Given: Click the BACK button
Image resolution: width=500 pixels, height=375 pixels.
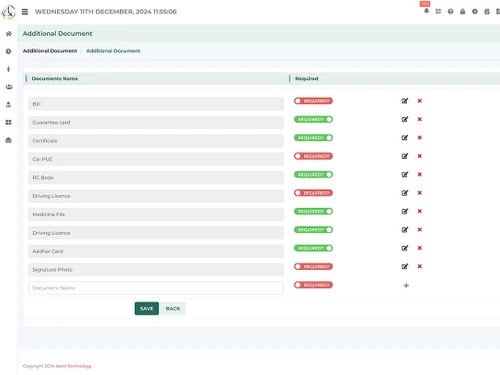Looking at the screenshot, I should (x=173, y=308).
